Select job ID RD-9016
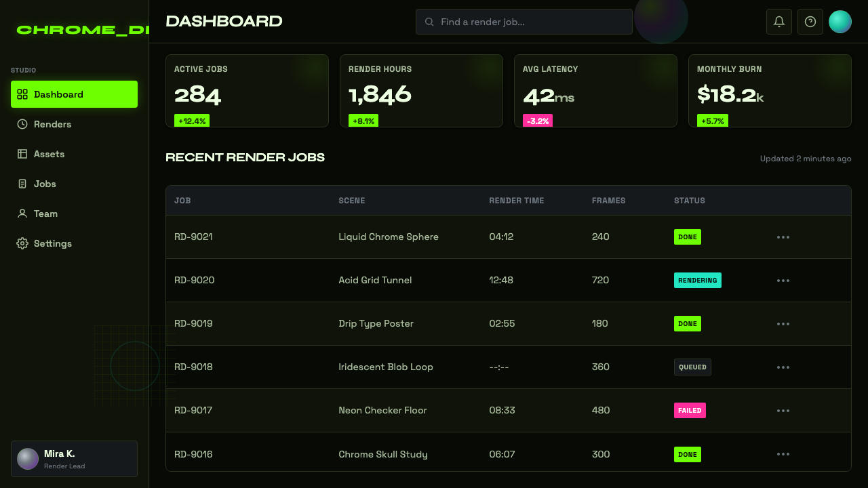This screenshot has height=488, width=868. coord(193,454)
